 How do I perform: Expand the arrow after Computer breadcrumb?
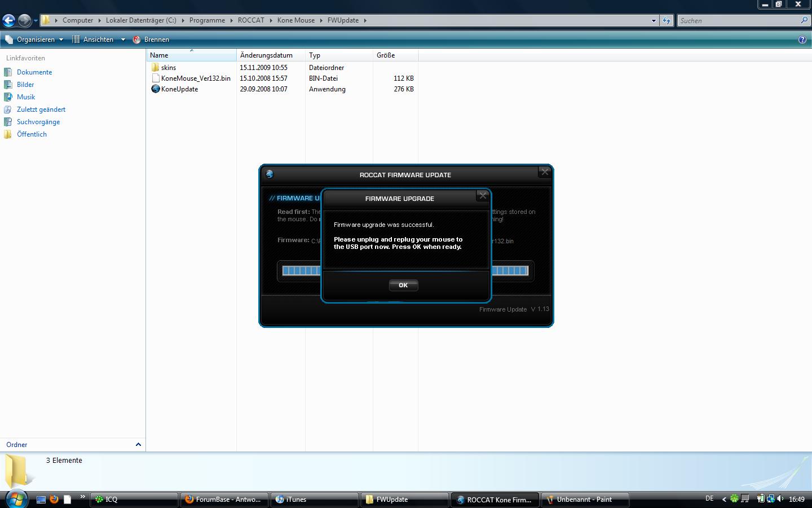[x=100, y=20]
